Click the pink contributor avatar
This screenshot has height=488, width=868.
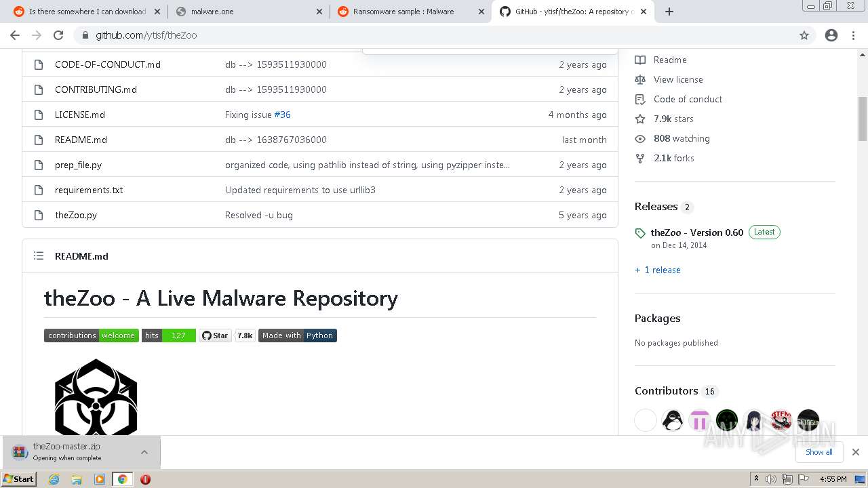click(x=700, y=420)
